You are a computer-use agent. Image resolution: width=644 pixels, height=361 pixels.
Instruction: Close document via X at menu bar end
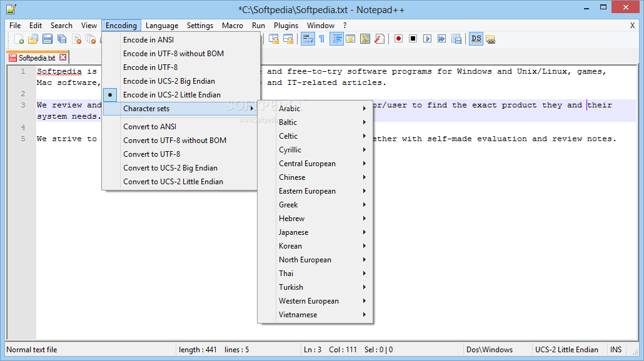click(x=633, y=26)
